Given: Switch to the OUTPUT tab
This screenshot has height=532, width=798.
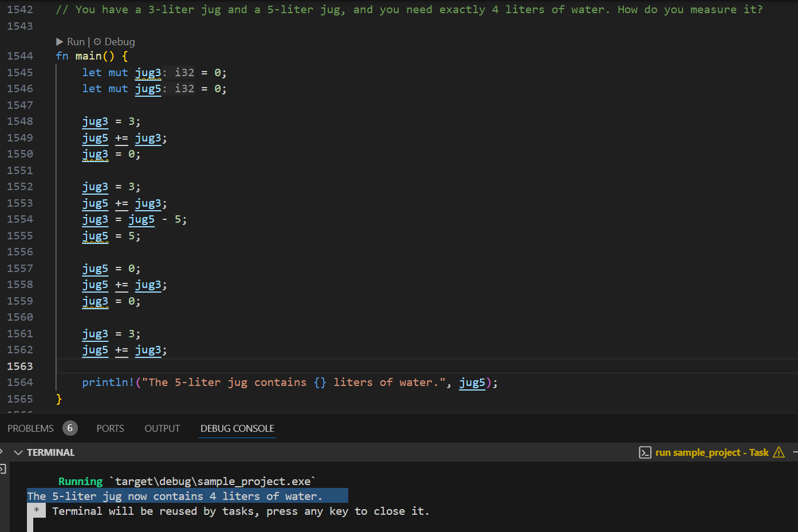Looking at the screenshot, I should (x=162, y=428).
